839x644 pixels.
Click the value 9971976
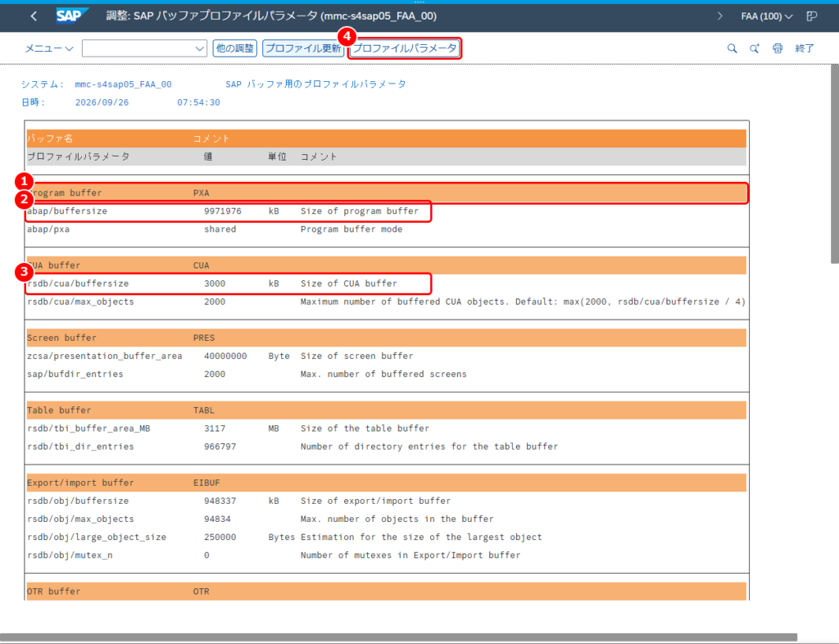(x=223, y=211)
